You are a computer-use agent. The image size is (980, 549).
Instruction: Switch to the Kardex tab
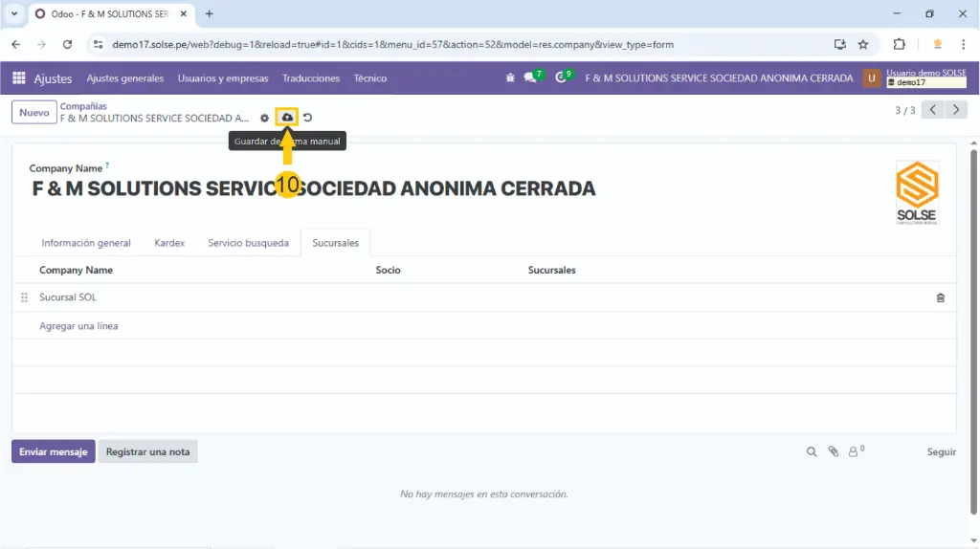pos(169,243)
